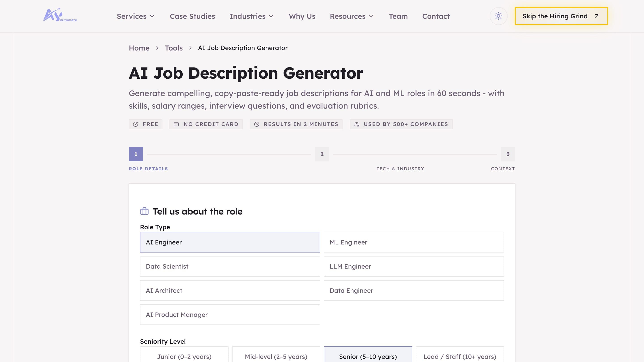Click the breadcrumb chevron after Home
The height and width of the screenshot is (362, 644).
(157, 48)
